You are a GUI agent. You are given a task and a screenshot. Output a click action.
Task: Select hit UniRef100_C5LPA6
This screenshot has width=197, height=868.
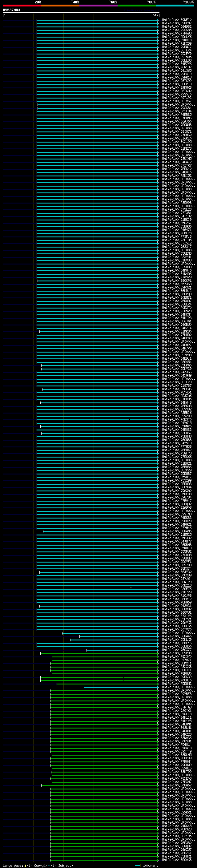(x=176, y=365)
